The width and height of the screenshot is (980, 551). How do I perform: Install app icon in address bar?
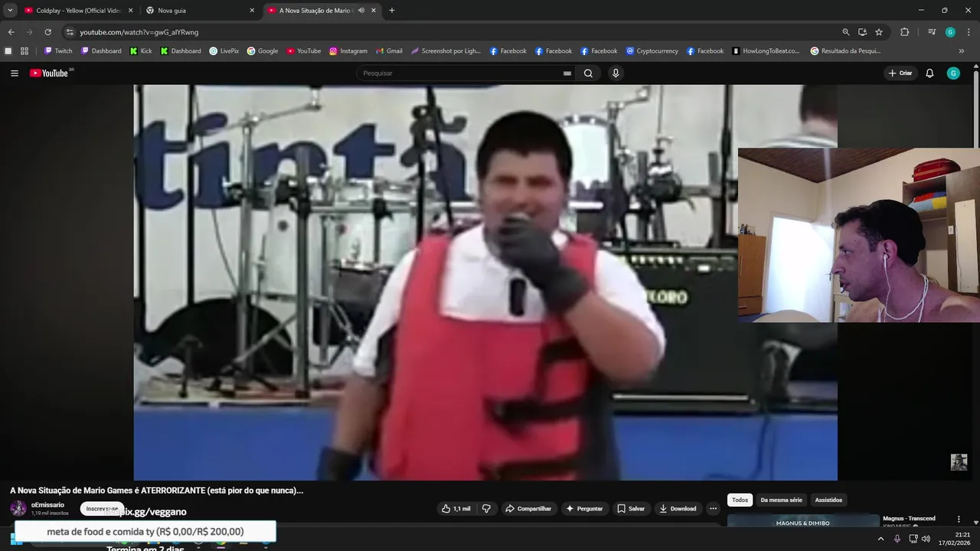coord(862,32)
